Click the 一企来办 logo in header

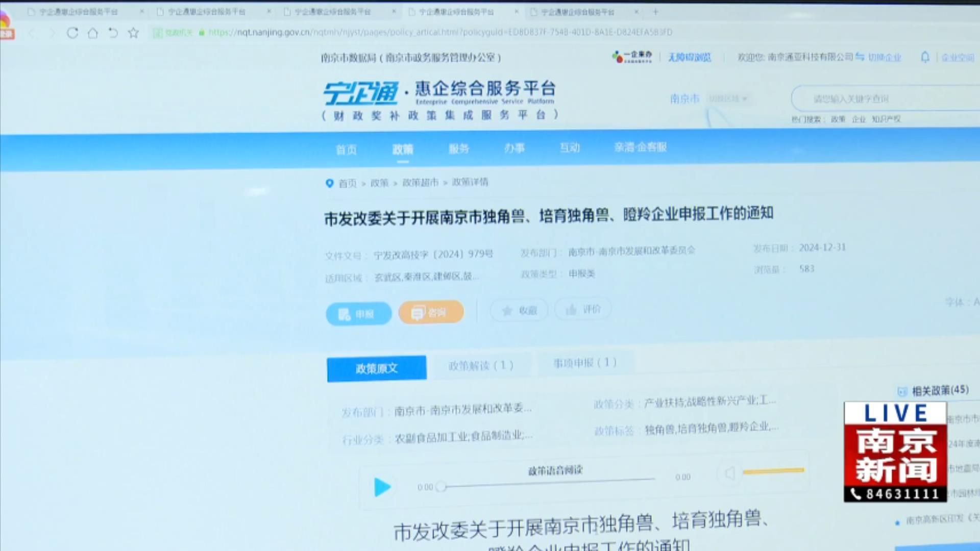click(x=632, y=57)
